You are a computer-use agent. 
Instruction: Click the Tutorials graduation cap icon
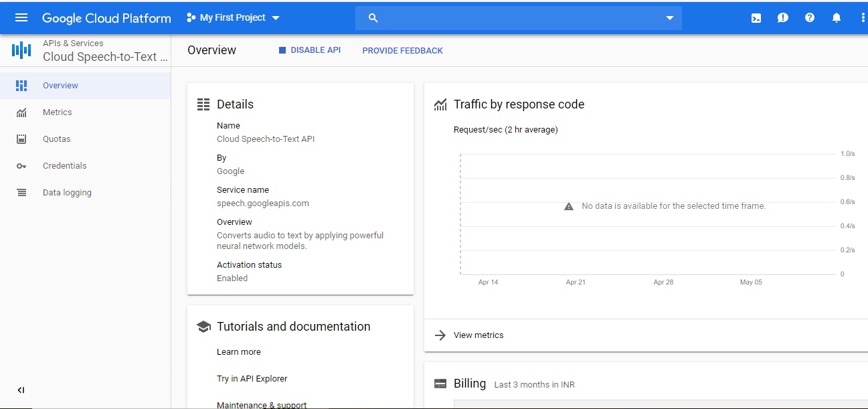coord(203,327)
